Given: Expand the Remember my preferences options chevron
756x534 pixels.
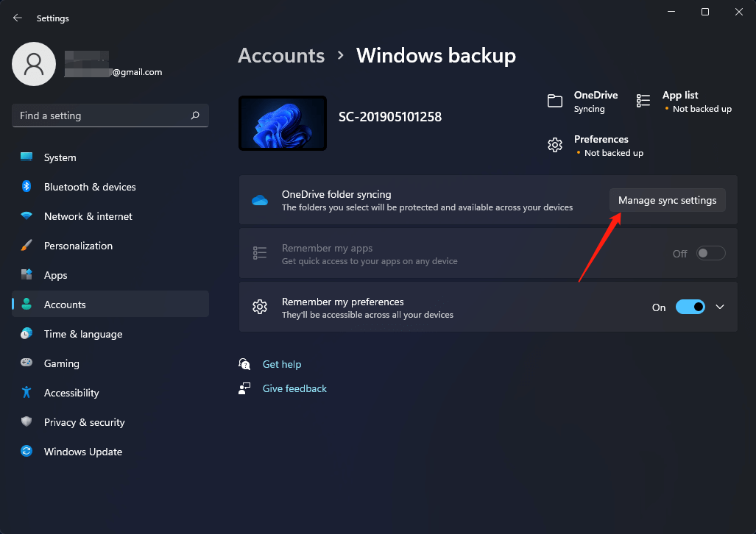Looking at the screenshot, I should pos(720,307).
